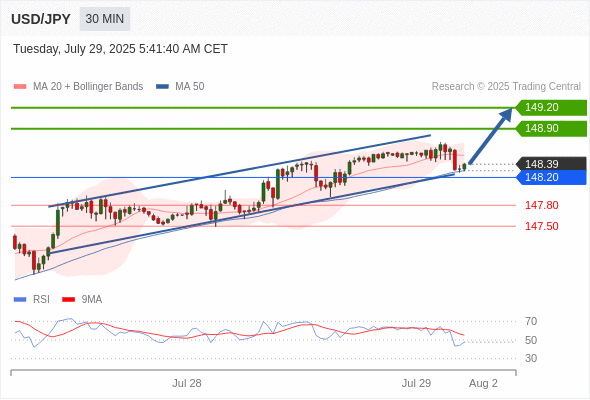Select the black 148.39 current price tag
This screenshot has height=400, width=590.
(x=551, y=164)
